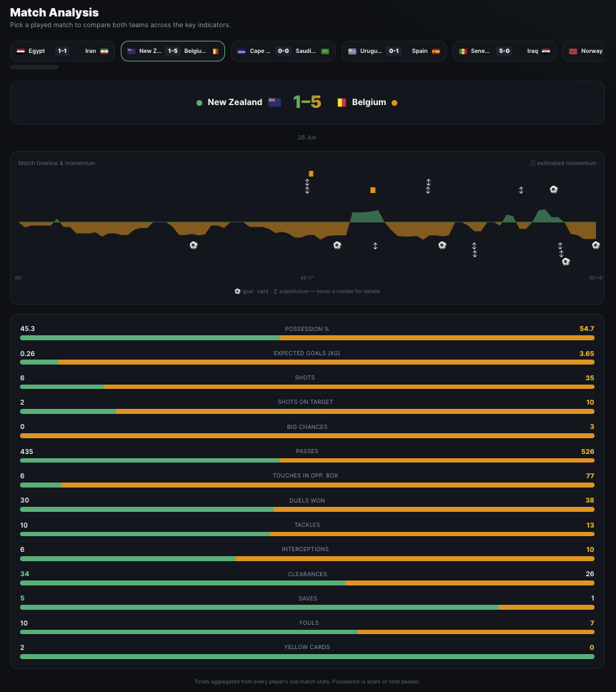Click New Zealand's 0.26 xG value
Viewport: 616px width, 692px height.
[27, 353]
